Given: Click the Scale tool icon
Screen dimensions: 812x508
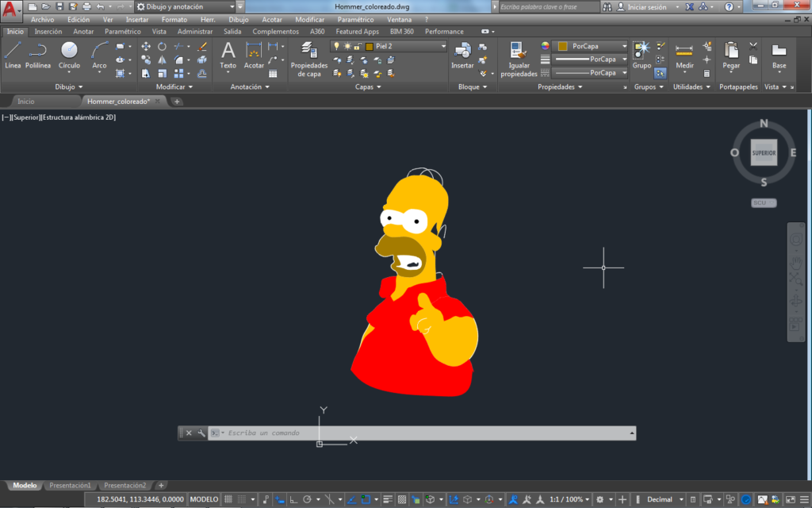Looking at the screenshot, I should click(162, 74).
